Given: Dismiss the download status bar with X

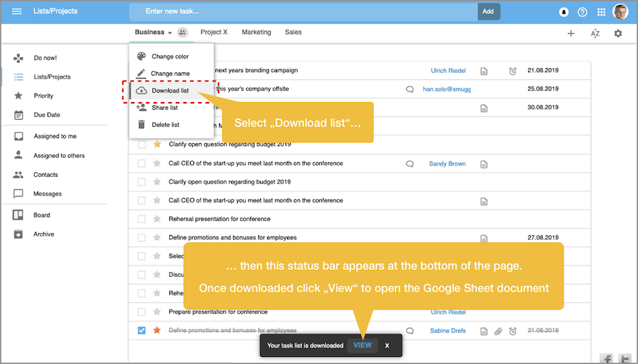Looking at the screenshot, I should point(387,346).
